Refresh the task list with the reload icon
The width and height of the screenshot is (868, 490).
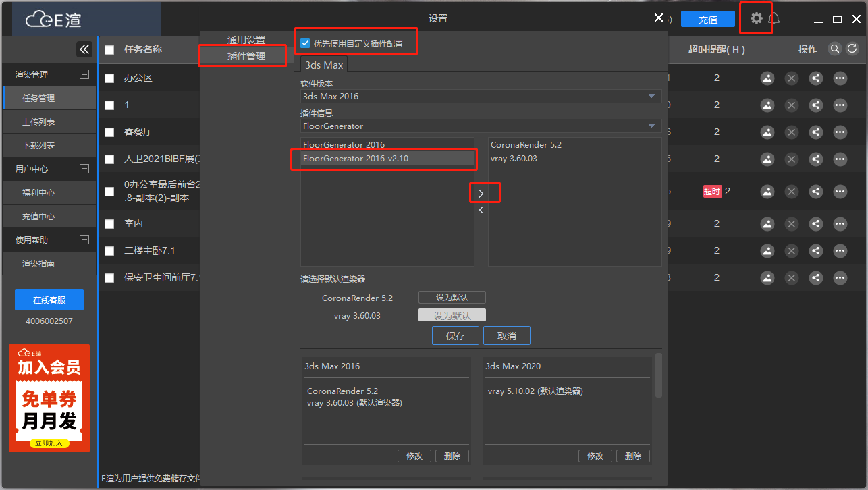click(x=852, y=49)
